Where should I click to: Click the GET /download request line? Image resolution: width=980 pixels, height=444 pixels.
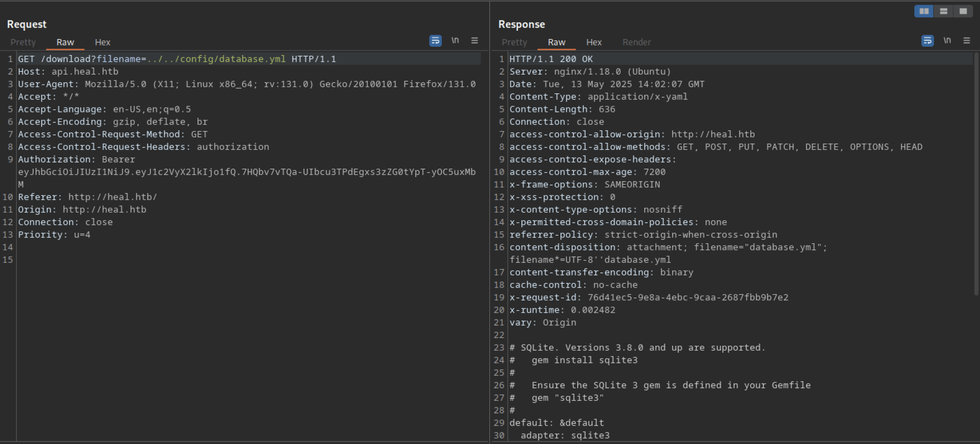click(x=176, y=59)
